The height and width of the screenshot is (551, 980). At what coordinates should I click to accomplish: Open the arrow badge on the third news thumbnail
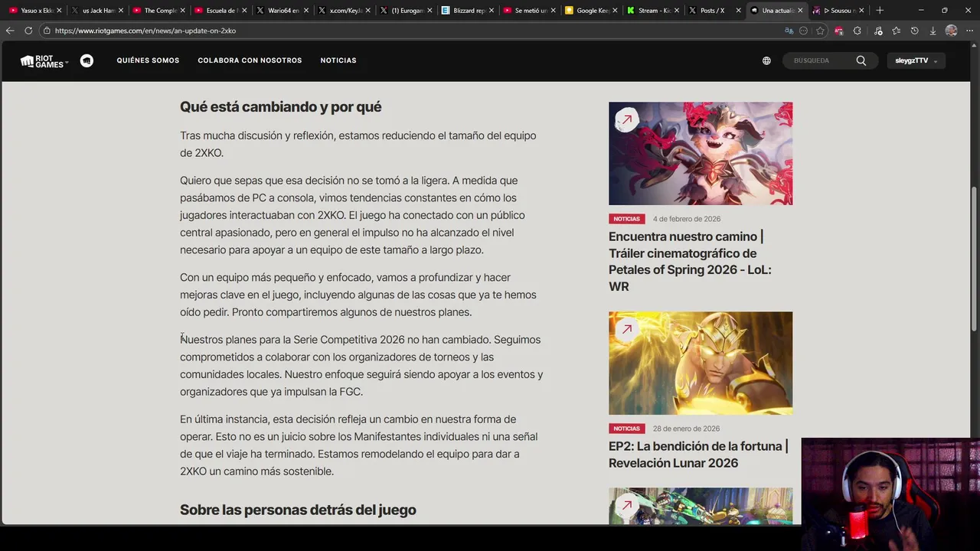[x=626, y=505]
